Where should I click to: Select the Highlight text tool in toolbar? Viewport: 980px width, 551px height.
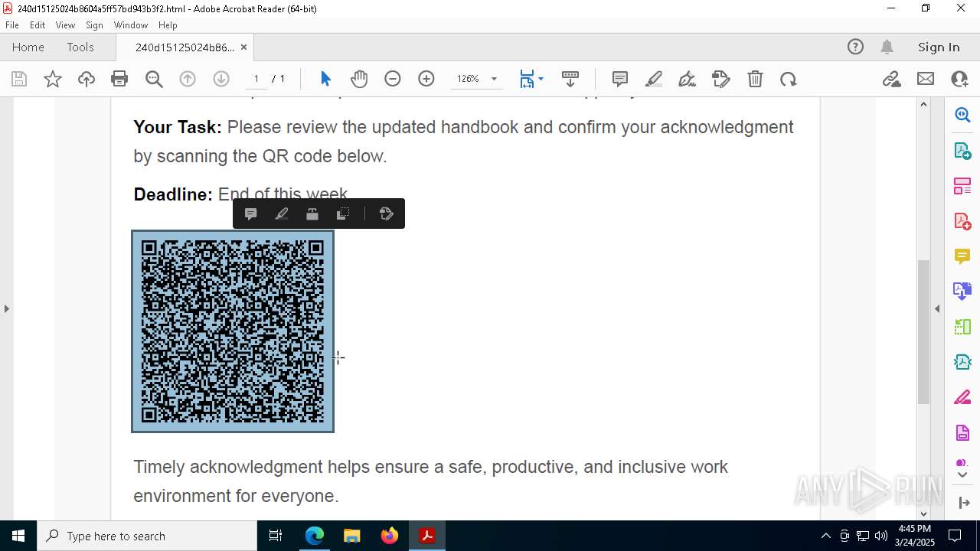pos(654,79)
